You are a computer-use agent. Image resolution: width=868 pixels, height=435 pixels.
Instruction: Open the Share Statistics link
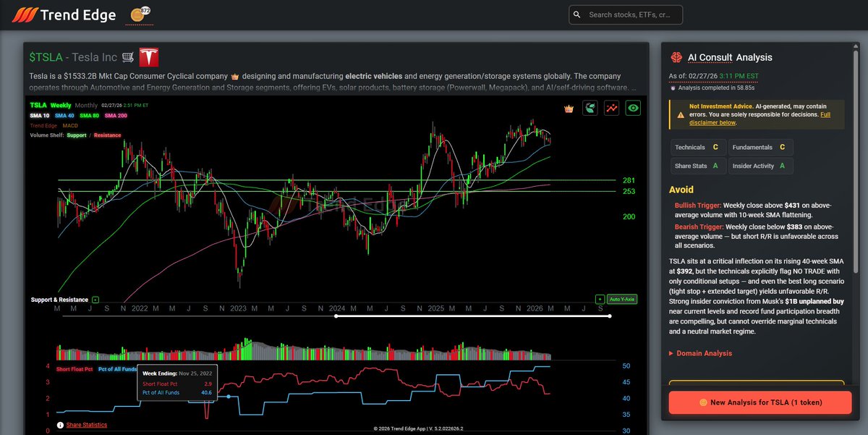(x=86, y=425)
